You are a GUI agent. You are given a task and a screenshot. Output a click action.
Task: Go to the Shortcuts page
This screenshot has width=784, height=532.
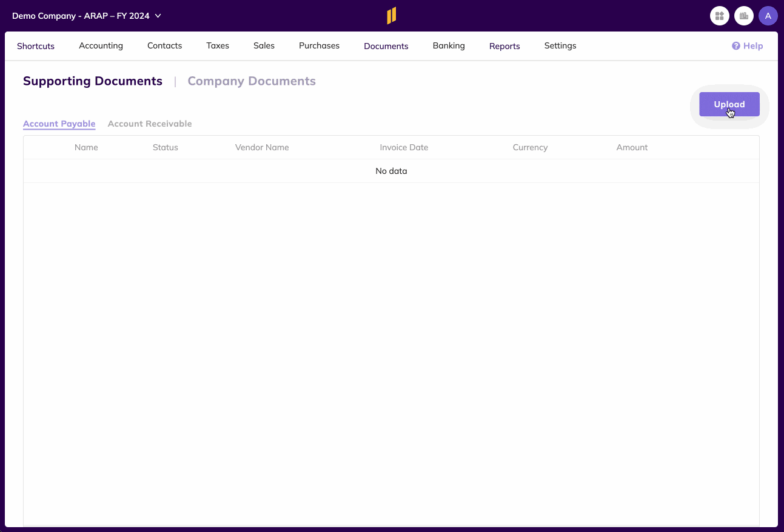(x=36, y=45)
